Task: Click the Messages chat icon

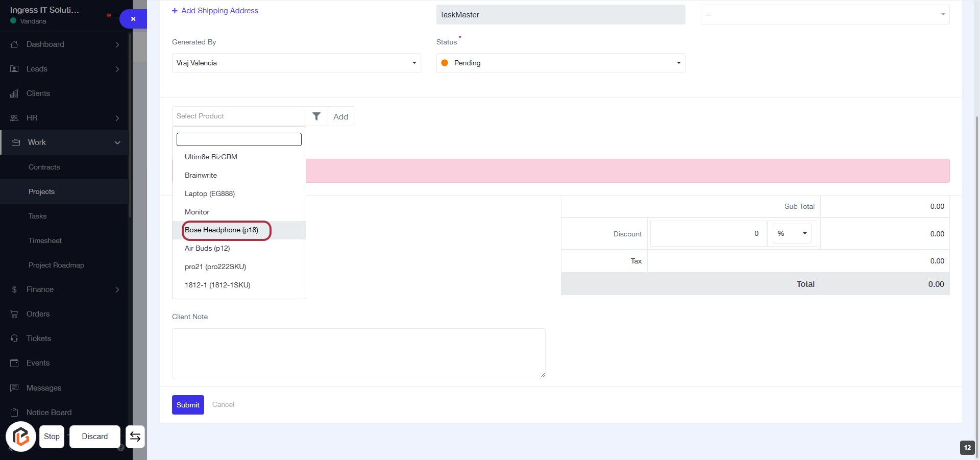Action: click(14, 388)
